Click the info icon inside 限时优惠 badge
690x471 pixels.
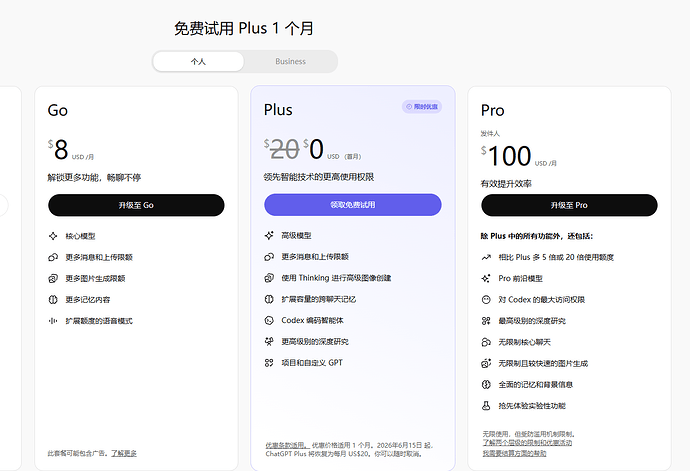[x=409, y=107]
